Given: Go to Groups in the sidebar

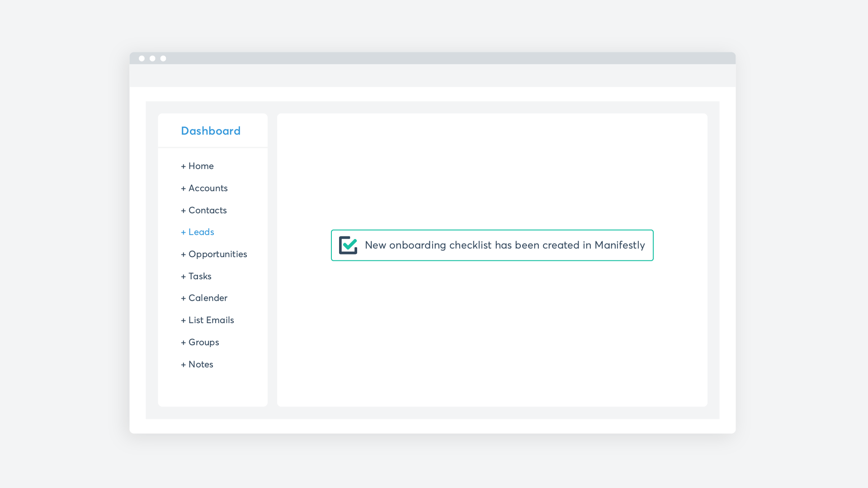Looking at the screenshot, I should pyautogui.click(x=200, y=343).
